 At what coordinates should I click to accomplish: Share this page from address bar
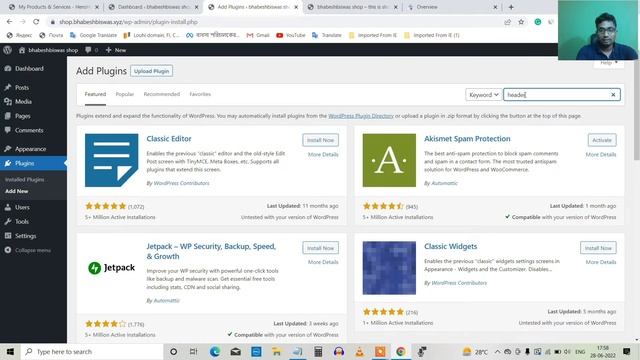click(x=507, y=22)
